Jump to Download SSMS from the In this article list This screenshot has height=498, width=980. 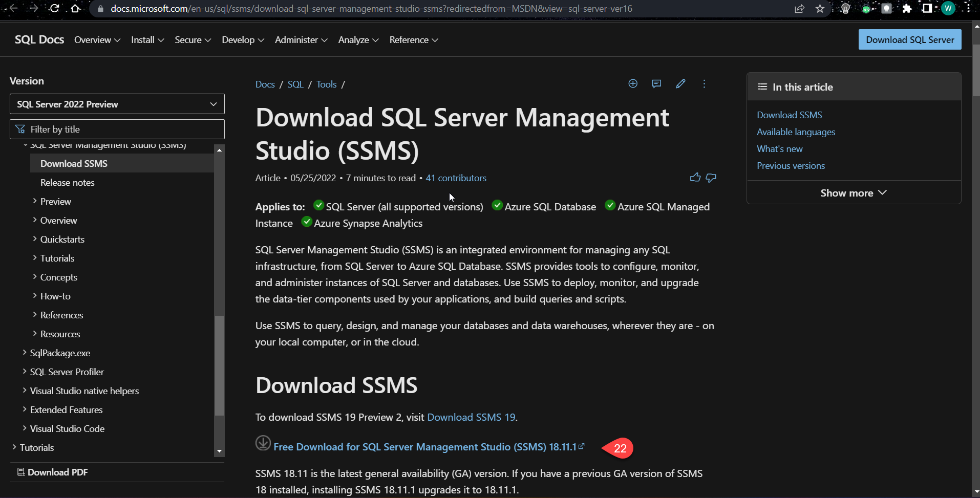point(789,115)
